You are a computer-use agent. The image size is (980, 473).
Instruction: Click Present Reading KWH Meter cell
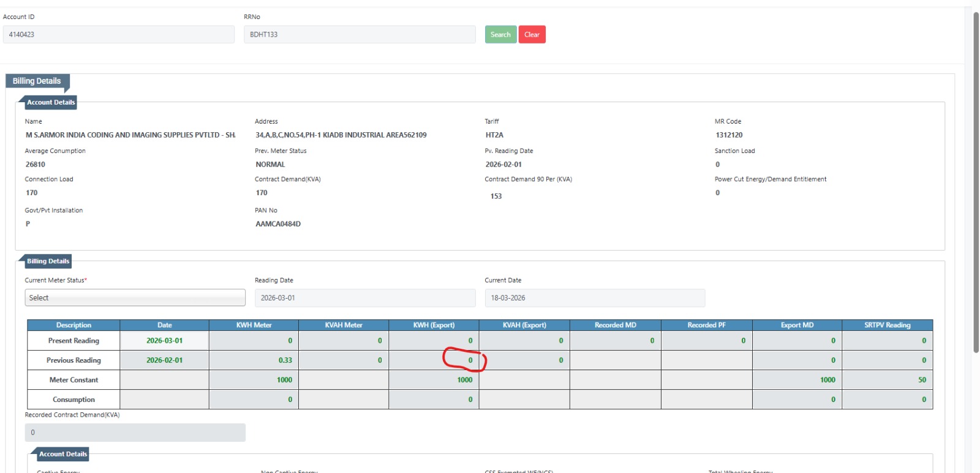point(254,341)
